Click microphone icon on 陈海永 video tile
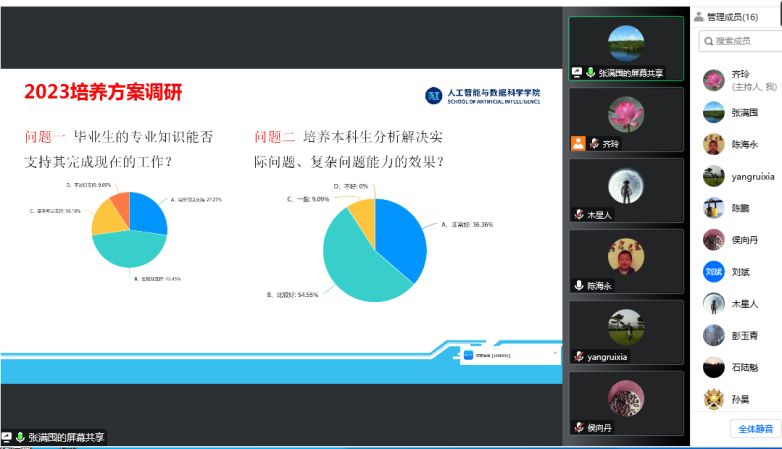 (x=579, y=285)
